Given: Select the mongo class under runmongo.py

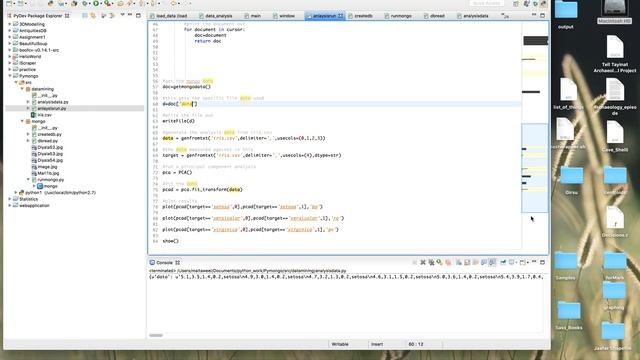Looking at the screenshot, I should 51,186.
